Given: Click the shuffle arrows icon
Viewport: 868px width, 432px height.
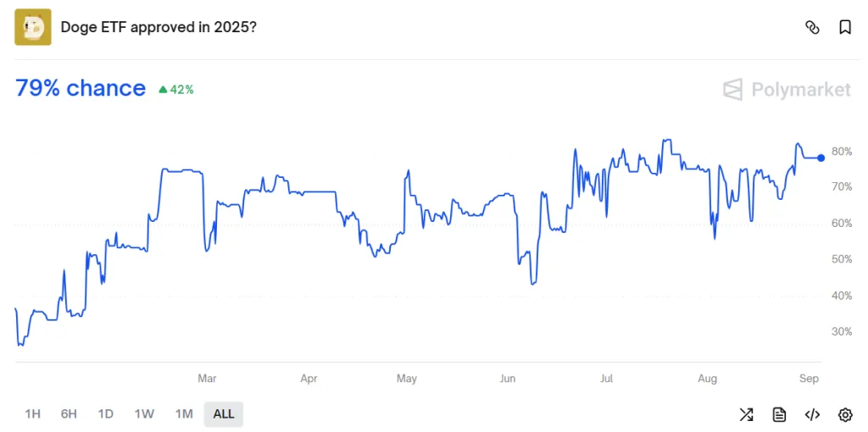Looking at the screenshot, I should [746, 414].
